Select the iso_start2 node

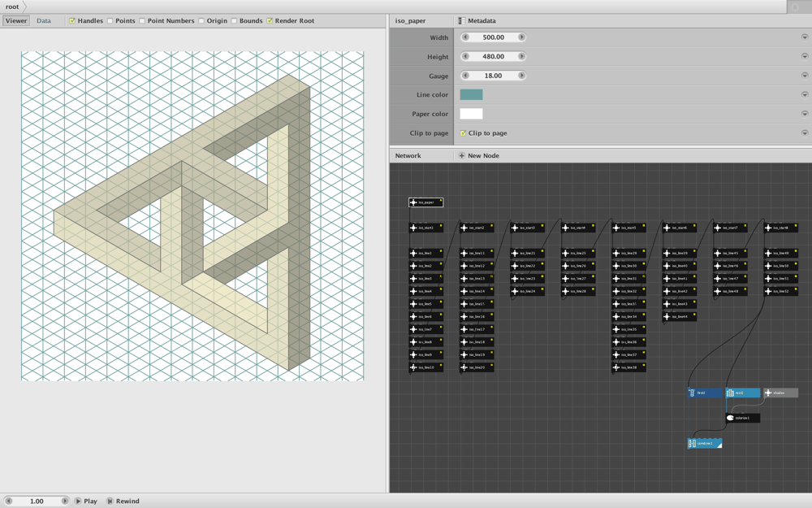477,228
